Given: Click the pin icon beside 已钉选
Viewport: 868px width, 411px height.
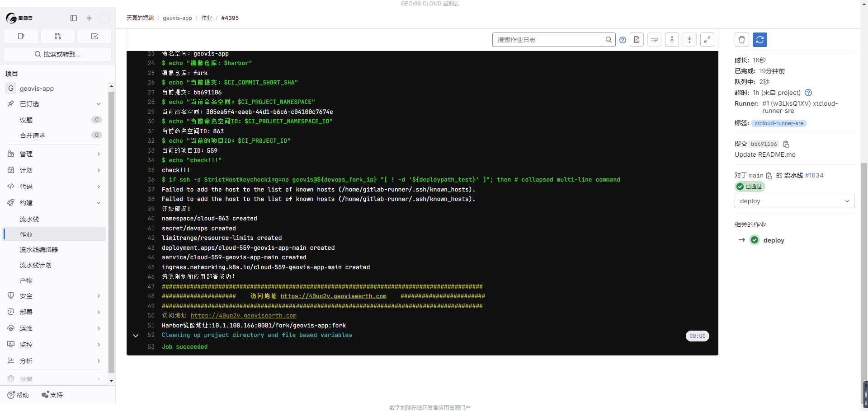Looking at the screenshot, I should pos(11,104).
